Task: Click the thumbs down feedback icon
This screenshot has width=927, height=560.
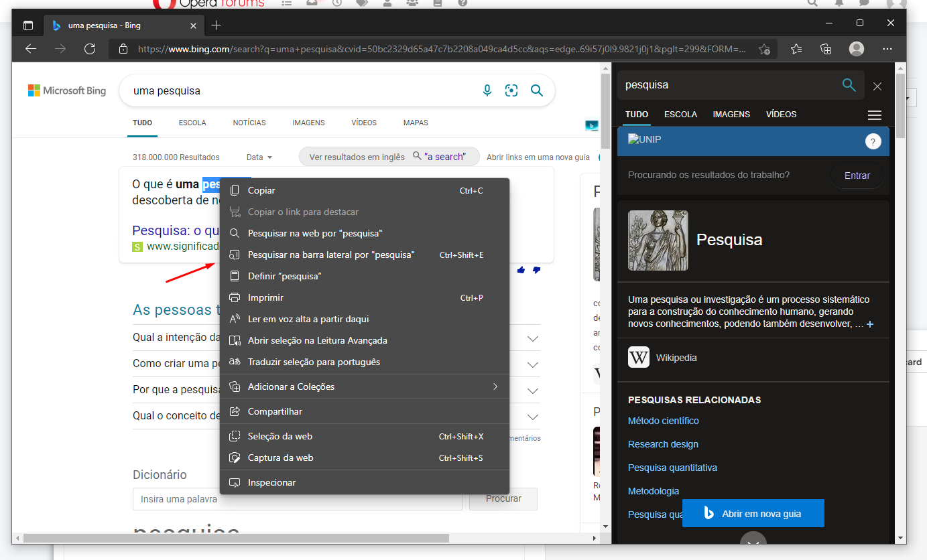Action: tap(536, 270)
